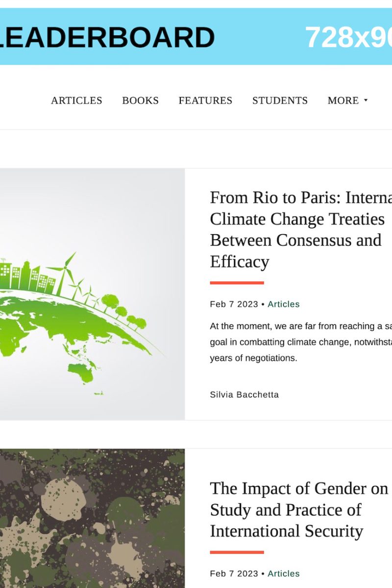Image resolution: width=392 pixels, height=588 pixels.
Task: Click the small arrow beside MORE
Action: [x=366, y=100]
